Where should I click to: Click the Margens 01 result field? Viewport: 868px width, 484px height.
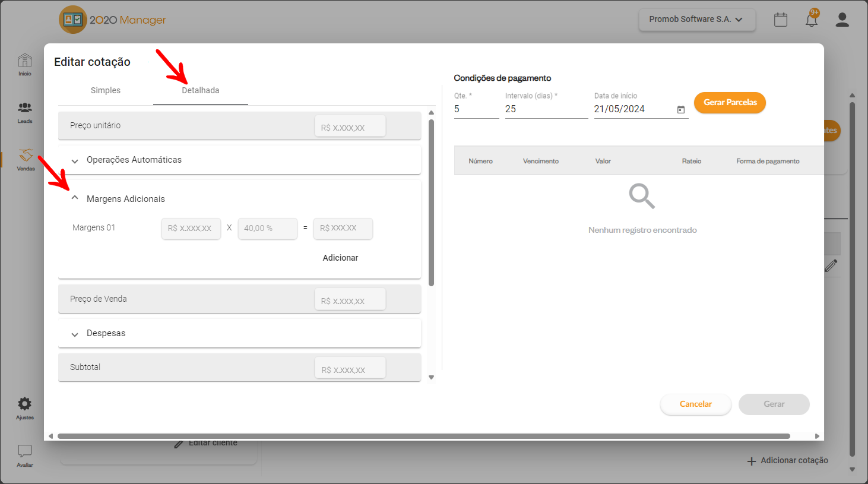pyautogui.click(x=343, y=229)
